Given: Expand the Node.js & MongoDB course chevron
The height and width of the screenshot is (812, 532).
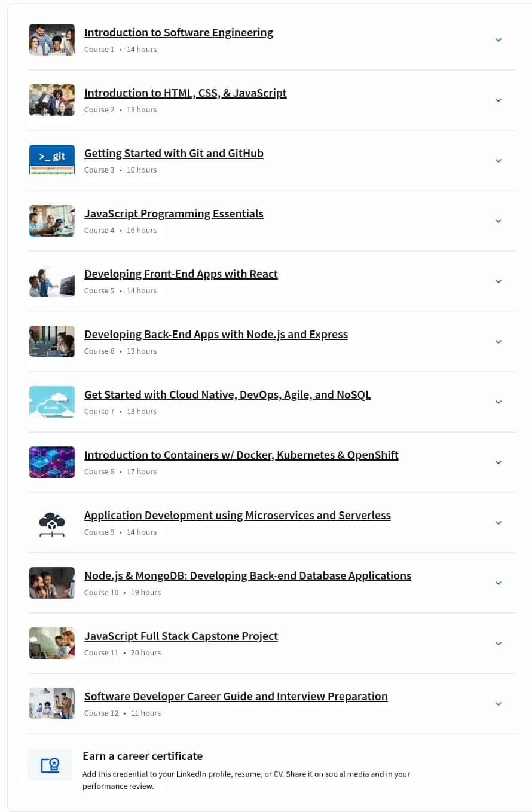Looking at the screenshot, I should click(499, 583).
